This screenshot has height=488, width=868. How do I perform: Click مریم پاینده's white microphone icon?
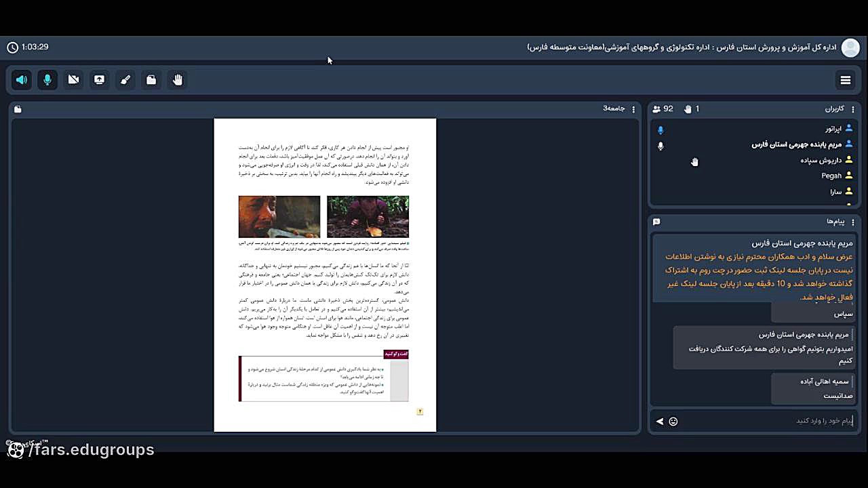(x=660, y=146)
